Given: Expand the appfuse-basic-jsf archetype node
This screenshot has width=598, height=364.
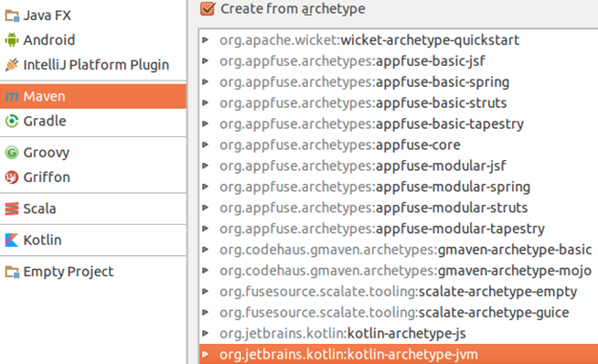Looking at the screenshot, I should coord(205,61).
